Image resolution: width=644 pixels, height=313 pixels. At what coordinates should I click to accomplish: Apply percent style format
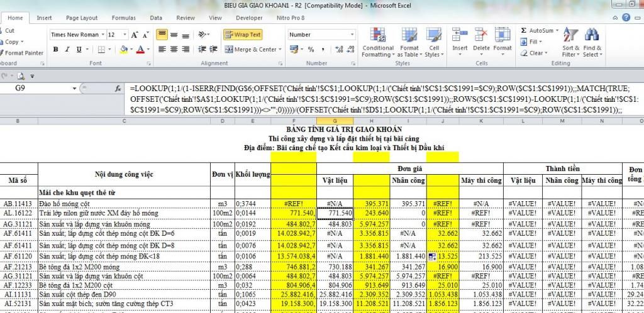click(x=311, y=49)
